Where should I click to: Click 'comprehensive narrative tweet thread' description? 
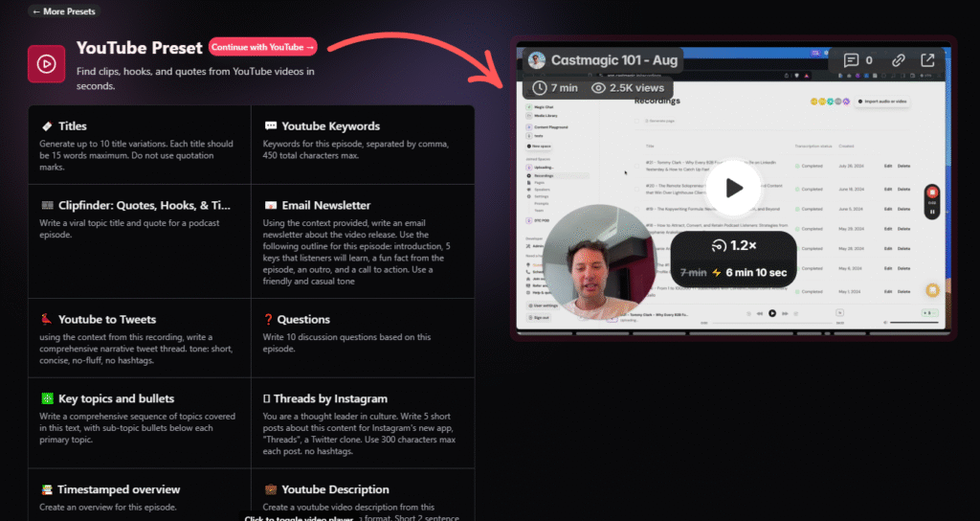(136, 349)
